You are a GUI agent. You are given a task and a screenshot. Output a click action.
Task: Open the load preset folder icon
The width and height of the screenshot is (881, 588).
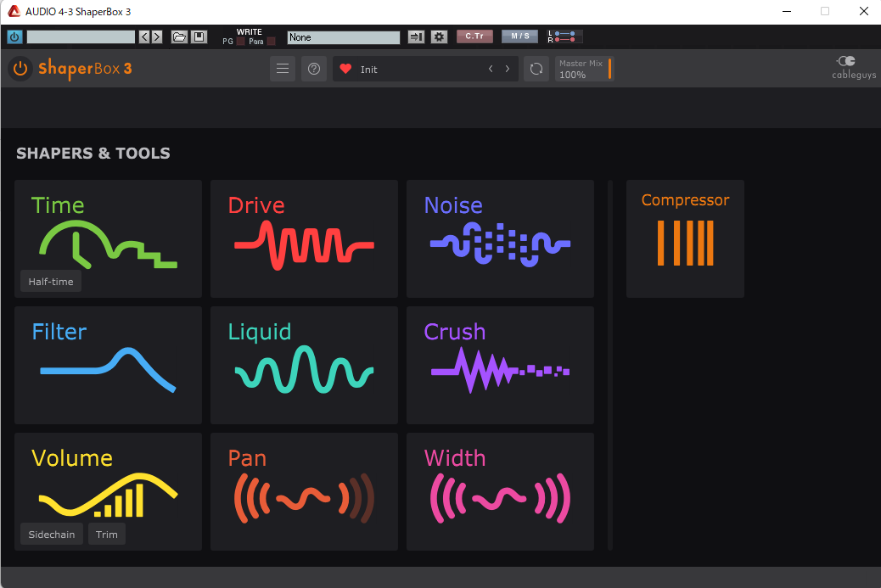click(179, 37)
